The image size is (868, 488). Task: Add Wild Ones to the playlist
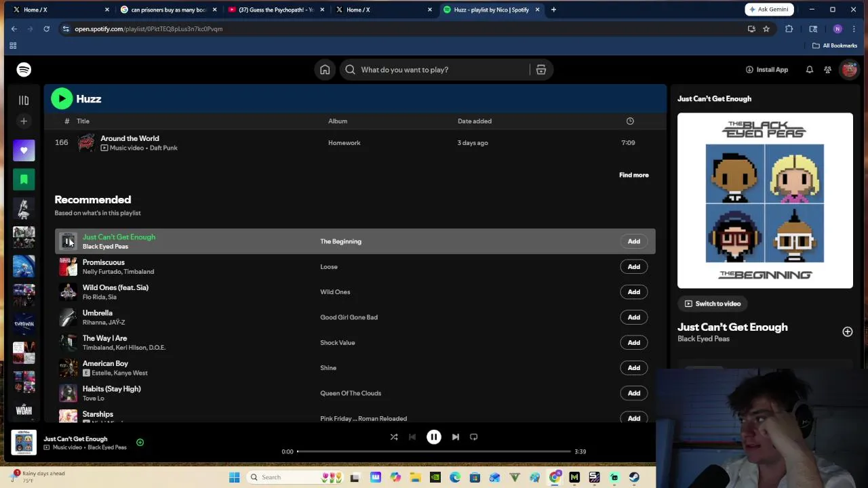click(633, 292)
